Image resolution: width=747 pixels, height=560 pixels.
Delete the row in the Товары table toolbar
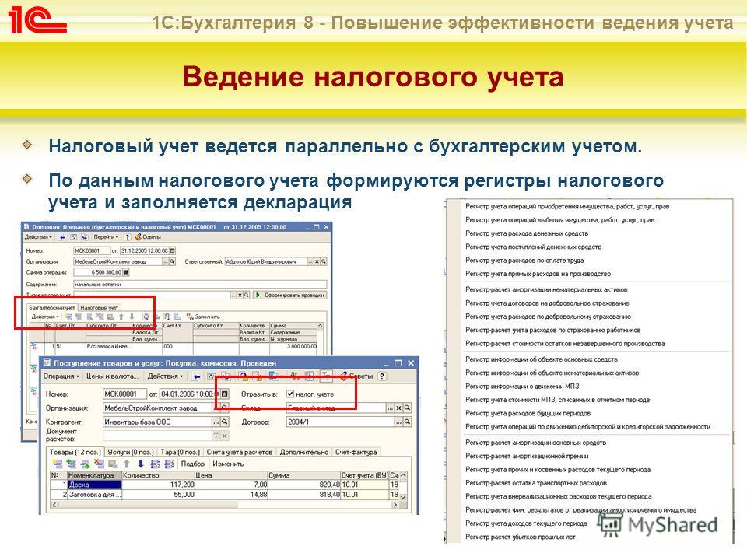(x=100, y=464)
